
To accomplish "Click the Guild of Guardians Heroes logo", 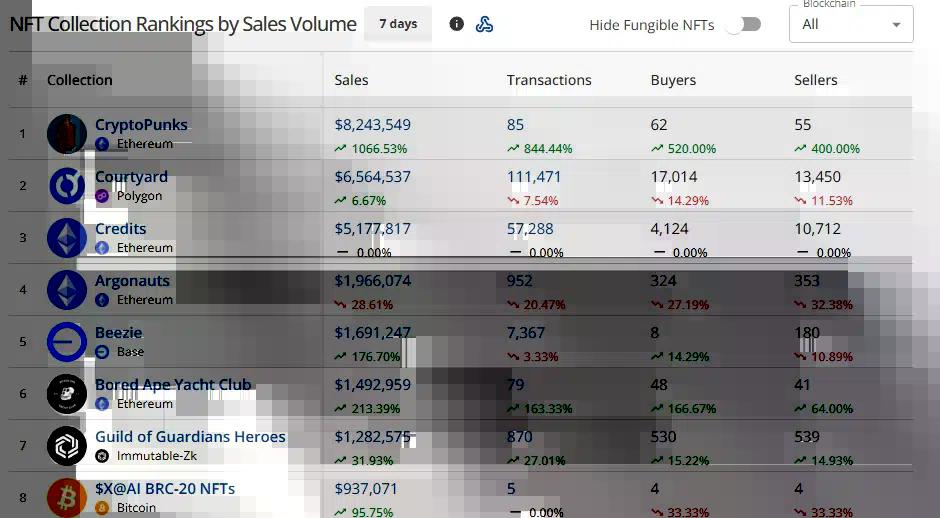I will pos(67,445).
